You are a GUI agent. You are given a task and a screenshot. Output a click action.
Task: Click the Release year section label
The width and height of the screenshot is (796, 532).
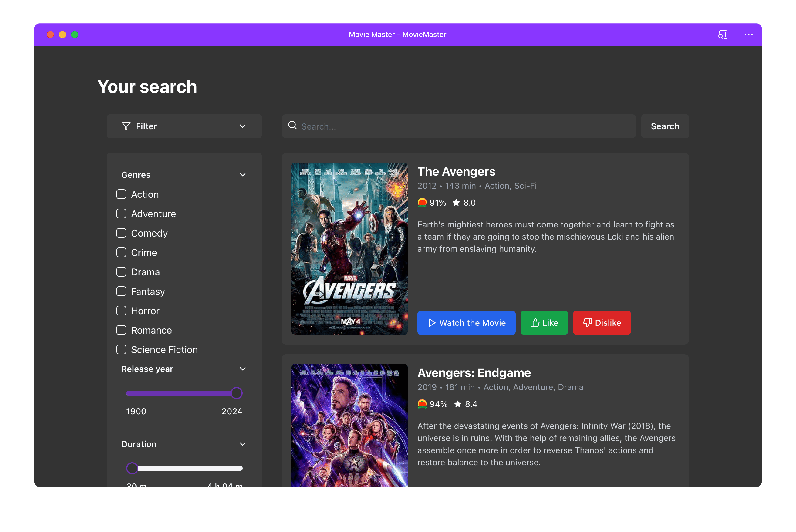click(x=147, y=369)
